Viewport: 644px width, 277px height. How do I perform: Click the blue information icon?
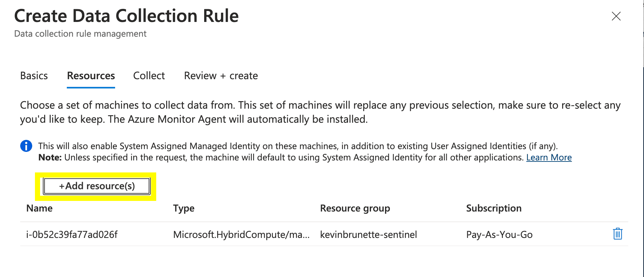tap(26, 146)
